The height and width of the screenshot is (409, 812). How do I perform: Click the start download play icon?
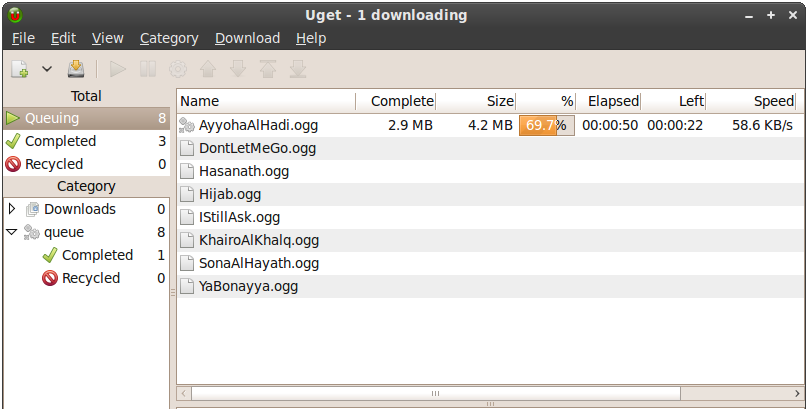[118, 69]
